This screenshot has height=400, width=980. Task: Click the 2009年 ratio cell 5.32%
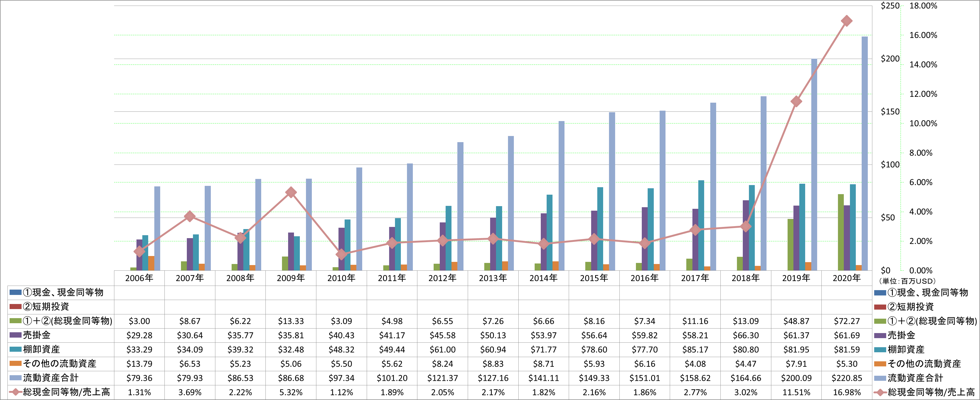tap(291, 392)
